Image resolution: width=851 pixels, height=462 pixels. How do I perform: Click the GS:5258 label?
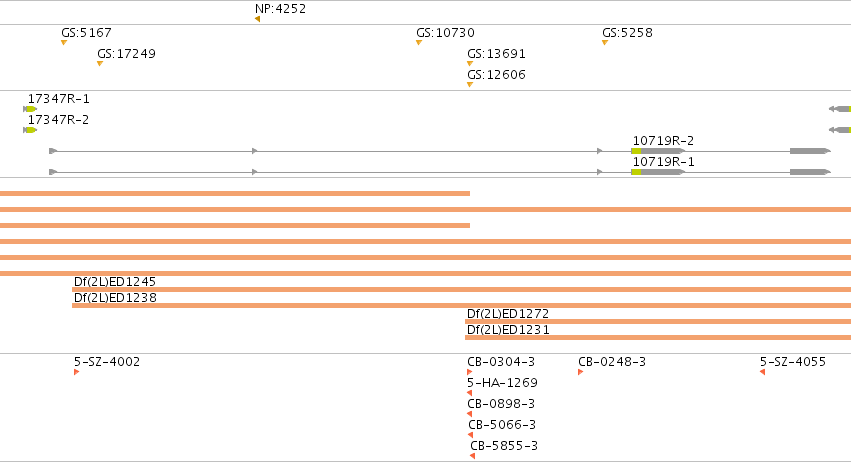(x=627, y=33)
